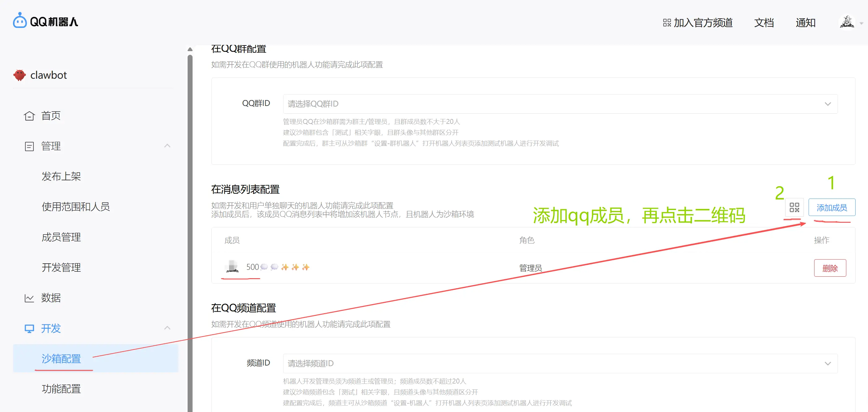
Task: Click the user avatar in top right
Action: (x=847, y=22)
